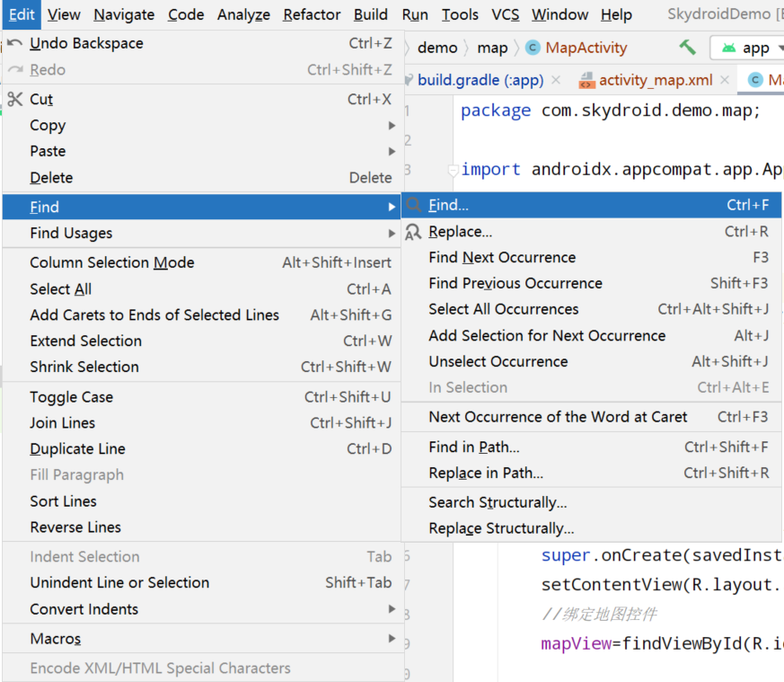This screenshot has height=682, width=784.
Task: Click the map breadcrumb segment
Action: click(x=492, y=48)
